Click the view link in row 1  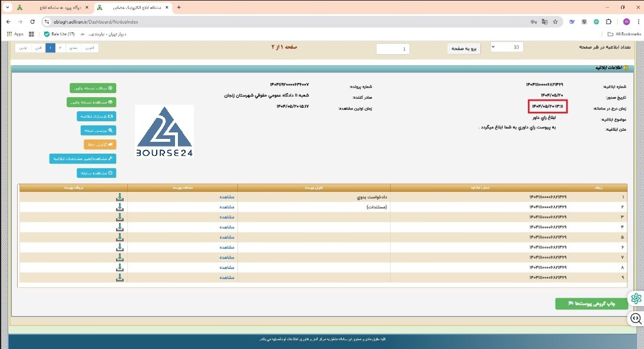(227, 197)
